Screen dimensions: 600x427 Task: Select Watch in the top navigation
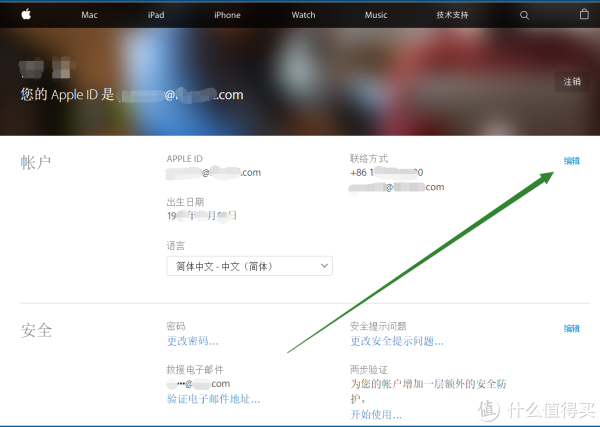(x=303, y=15)
